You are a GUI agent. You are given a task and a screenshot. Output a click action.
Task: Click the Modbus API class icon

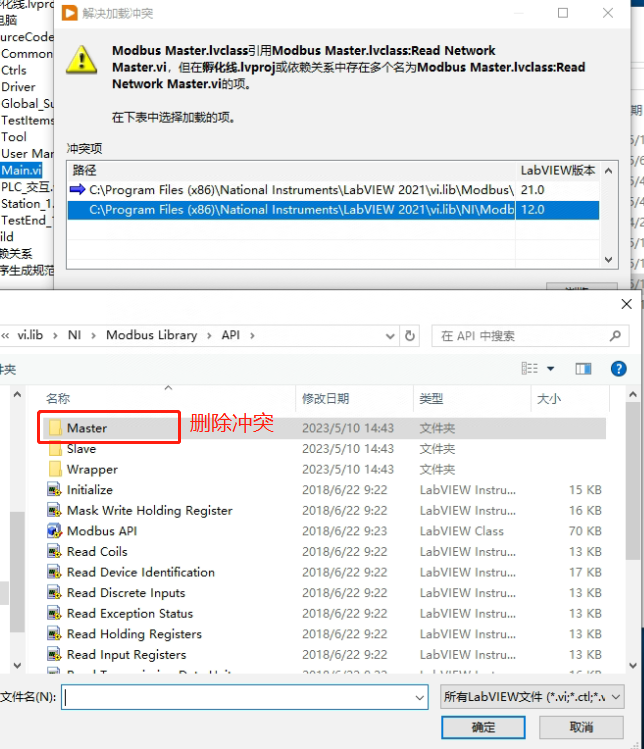coord(54,531)
